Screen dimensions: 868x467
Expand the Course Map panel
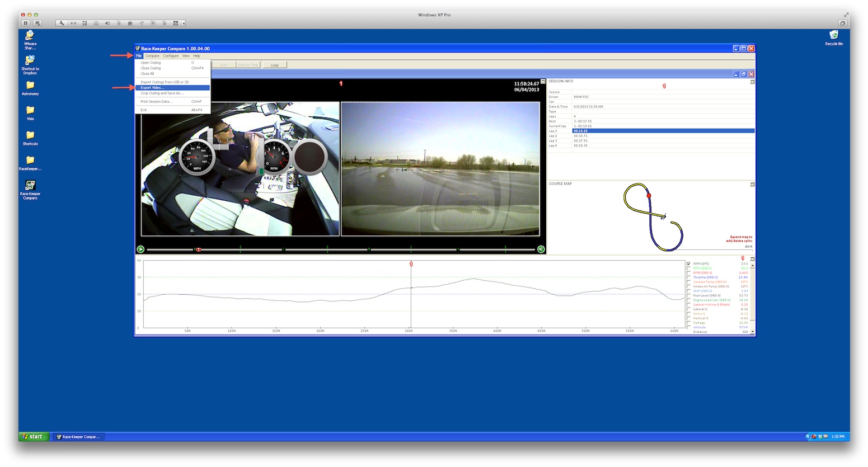pyautogui.click(x=752, y=184)
